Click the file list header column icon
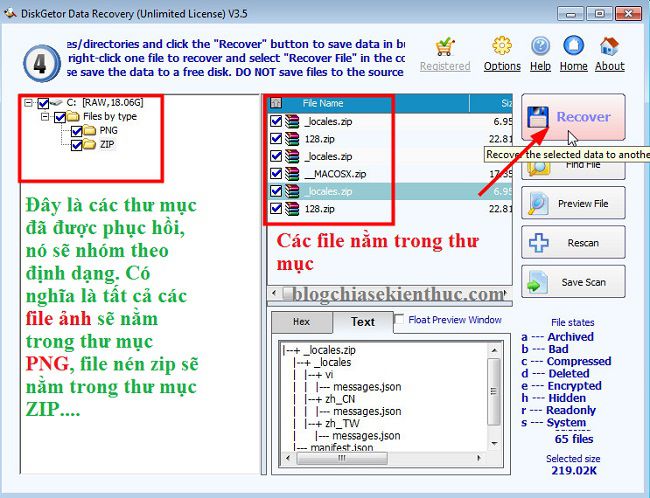Viewport: 650px width, 498px height. [276, 103]
